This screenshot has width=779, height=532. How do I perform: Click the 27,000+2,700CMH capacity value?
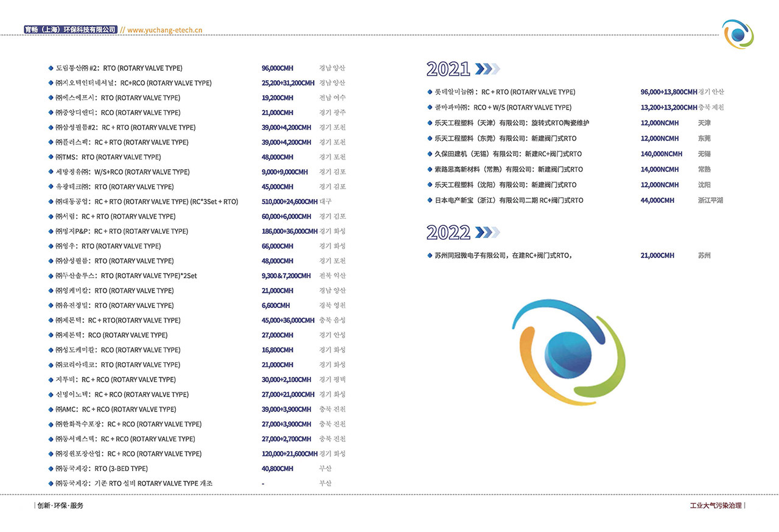[287, 439]
